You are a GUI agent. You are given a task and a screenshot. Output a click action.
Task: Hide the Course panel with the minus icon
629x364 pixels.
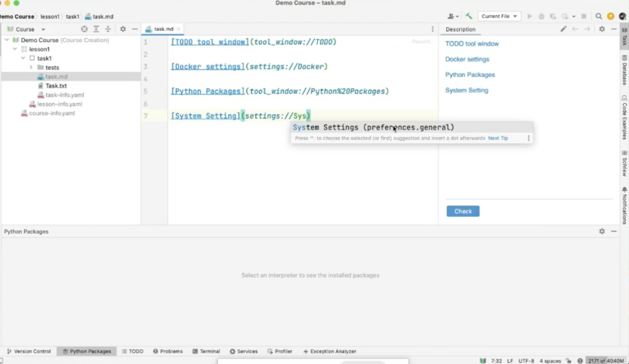coord(135,29)
